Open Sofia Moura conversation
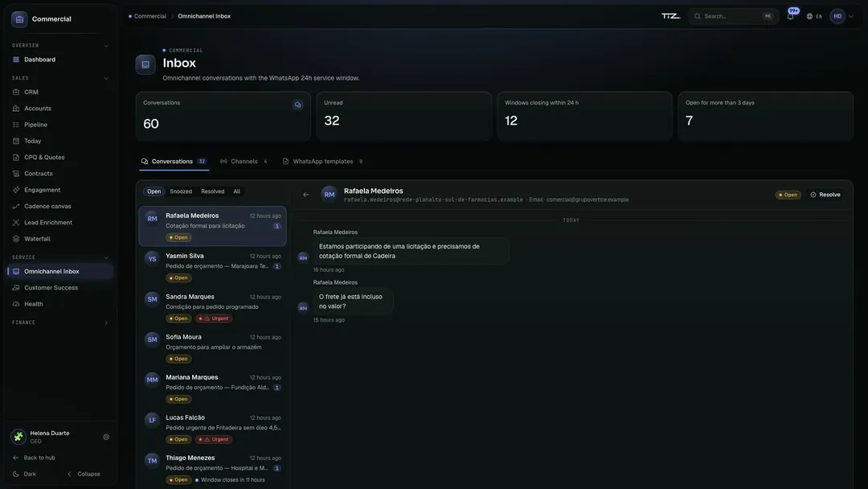Image resolution: width=868 pixels, height=489 pixels. (x=212, y=347)
